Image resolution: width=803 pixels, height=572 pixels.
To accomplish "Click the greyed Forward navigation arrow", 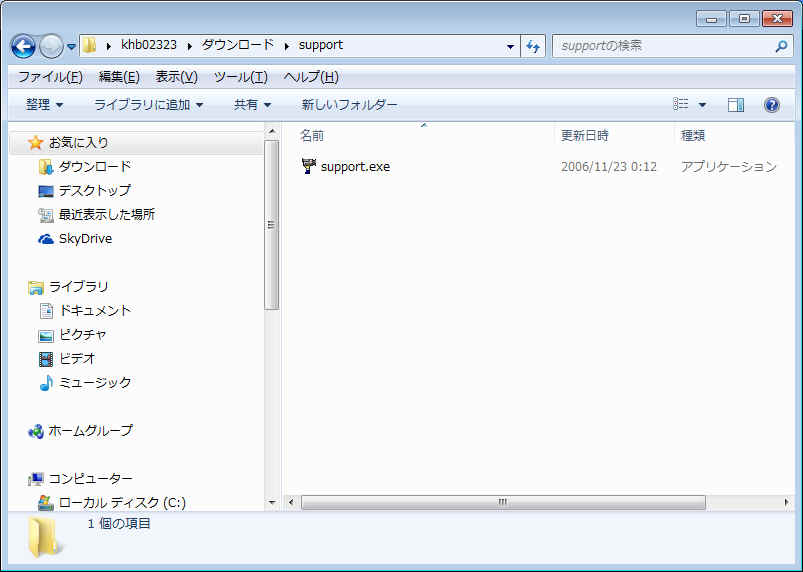I will pos(51,47).
